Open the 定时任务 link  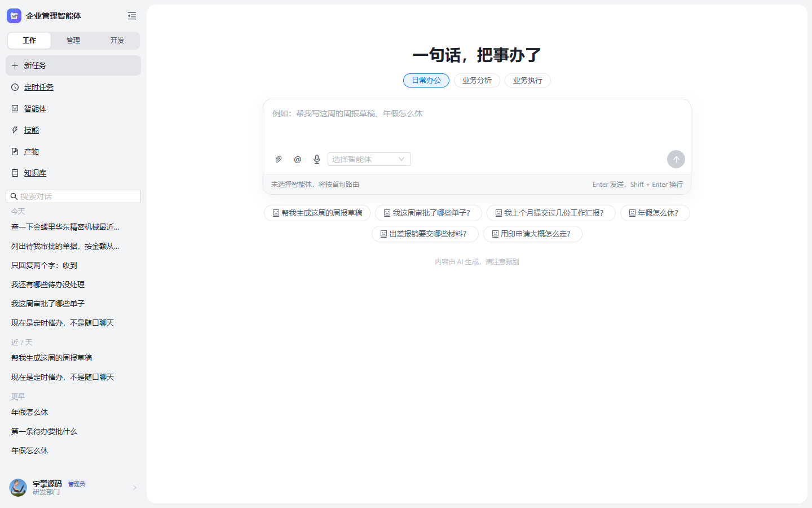coord(39,87)
